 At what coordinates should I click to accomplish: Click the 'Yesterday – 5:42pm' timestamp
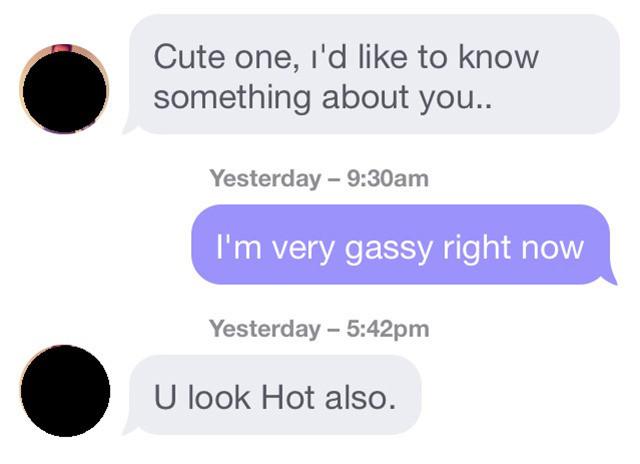pyautogui.click(x=319, y=329)
